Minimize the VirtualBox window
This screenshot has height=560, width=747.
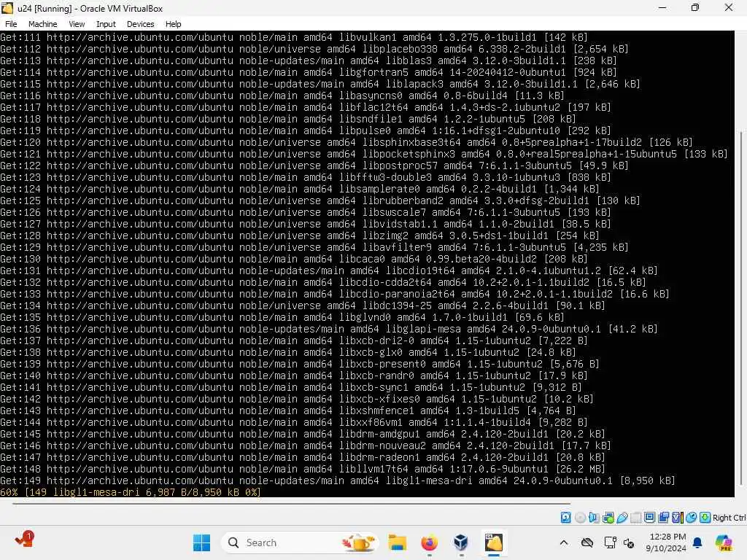tap(662, 8)
